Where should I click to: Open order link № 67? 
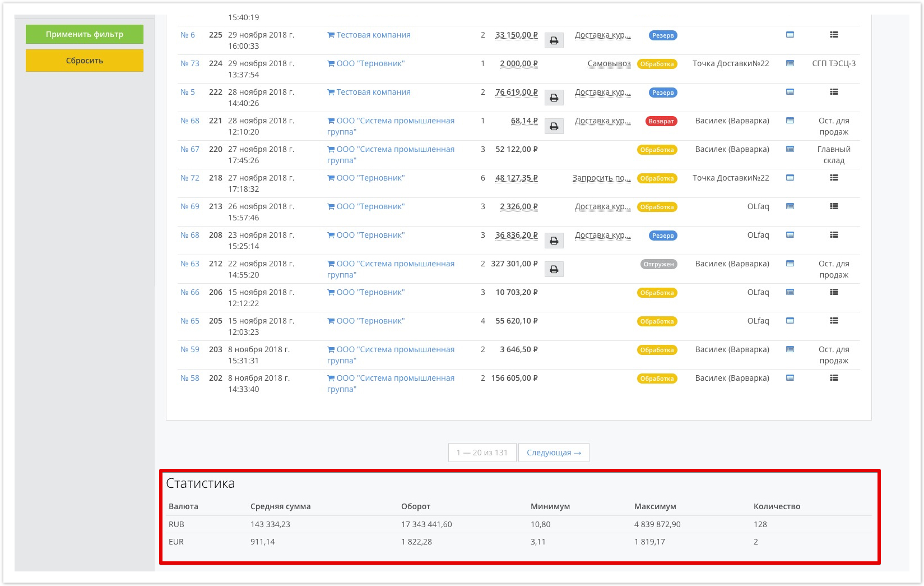pyautogui.click(x=190, y=149)
